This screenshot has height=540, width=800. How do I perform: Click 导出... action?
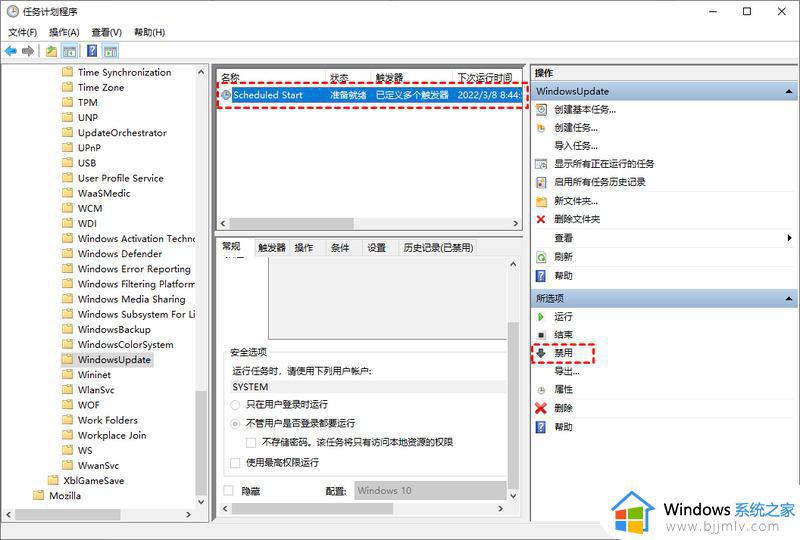tap(566, 371)
